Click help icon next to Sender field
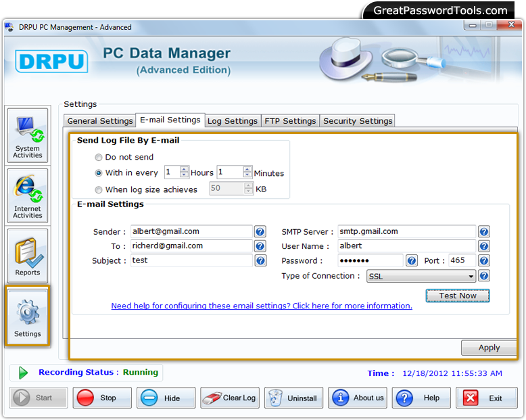Screen dimensions: 526x420 (260, 231)
